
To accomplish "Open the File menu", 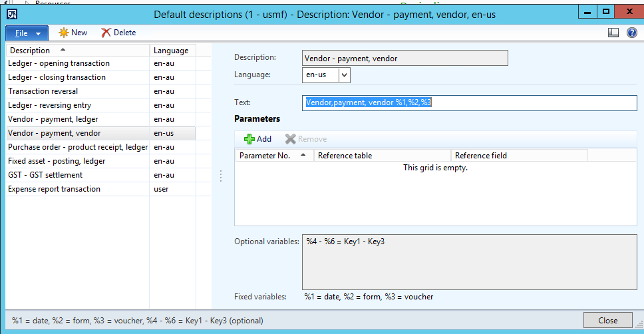I will coord(27,33).
